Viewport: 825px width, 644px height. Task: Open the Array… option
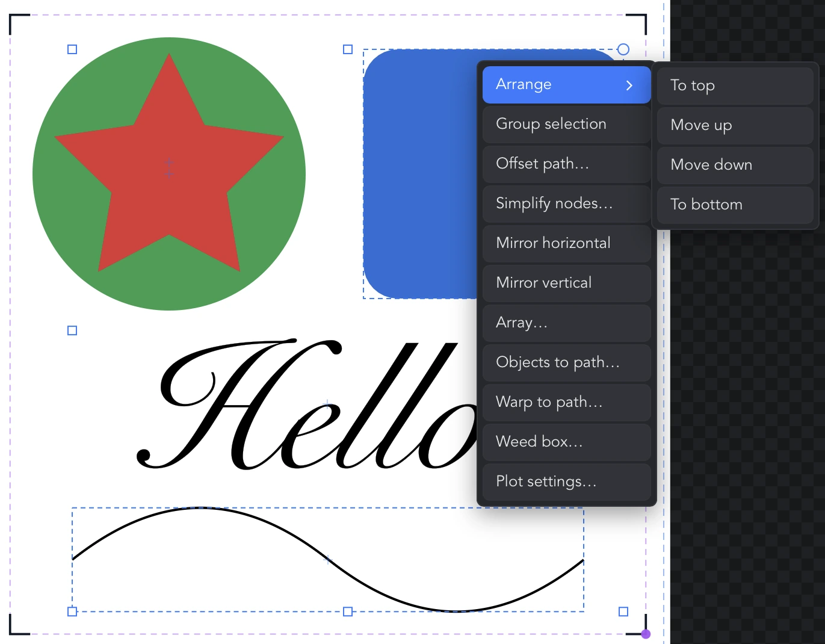(566, 323)
